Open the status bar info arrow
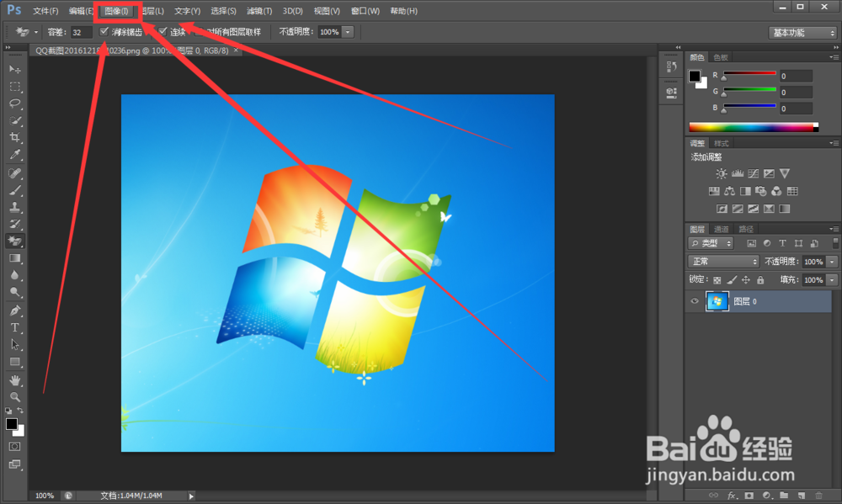 click(x=191, y=496)
